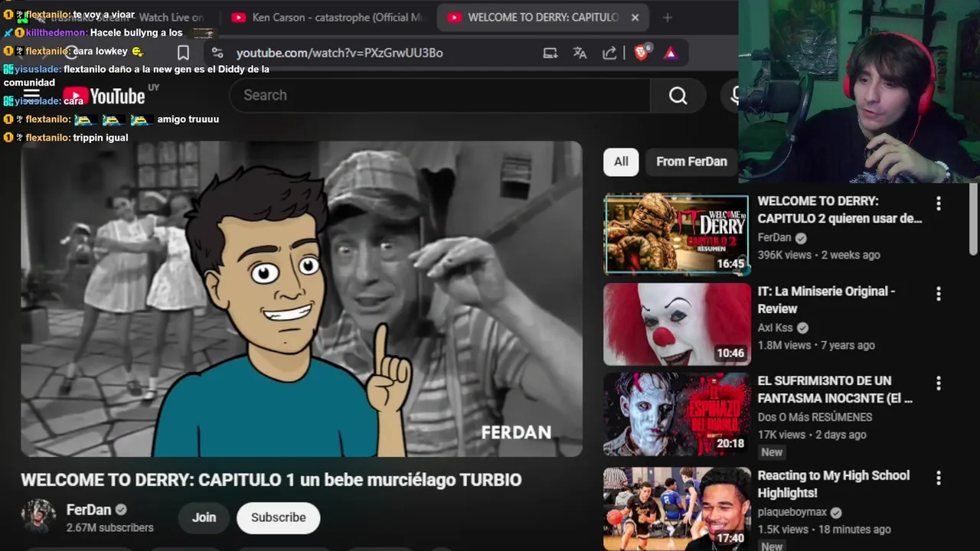Click the 17K views • 2 days ago text
This screenshot has width=980, height=551.
[x=812, y=435]
